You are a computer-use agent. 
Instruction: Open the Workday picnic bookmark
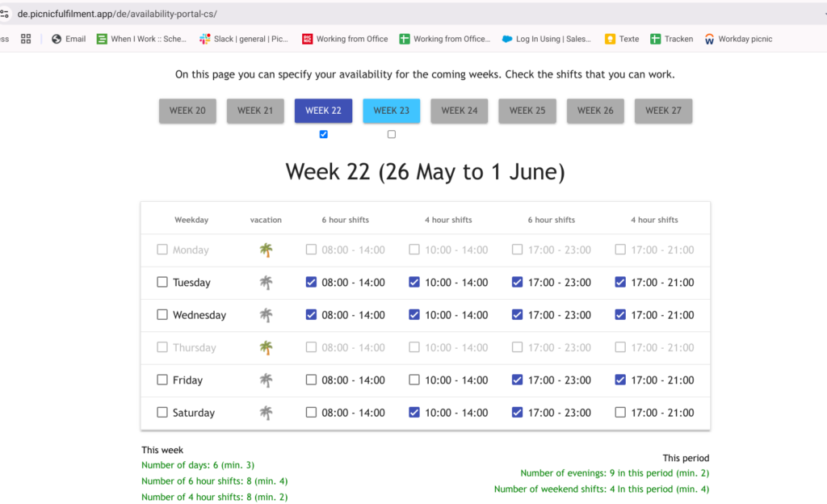(738, 39)
